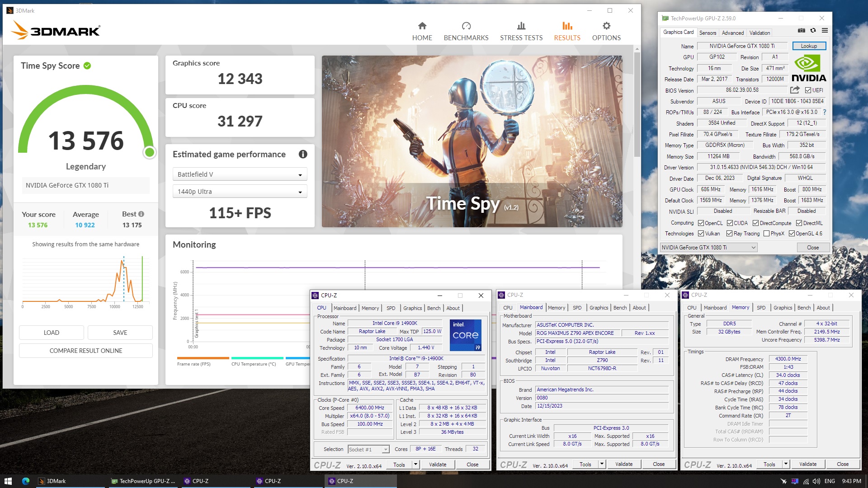The height and width of the screenshot is (488, 868).
Task: Expand the Tools arrow in the CPU tab window
Action: 415,465
